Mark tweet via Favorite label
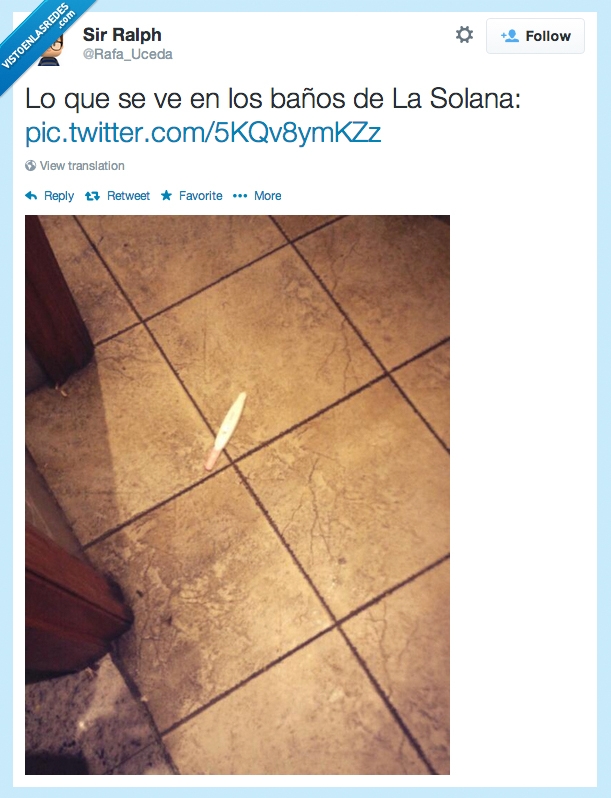The width and height of the screenshot is (611, 798). [200, 196]
